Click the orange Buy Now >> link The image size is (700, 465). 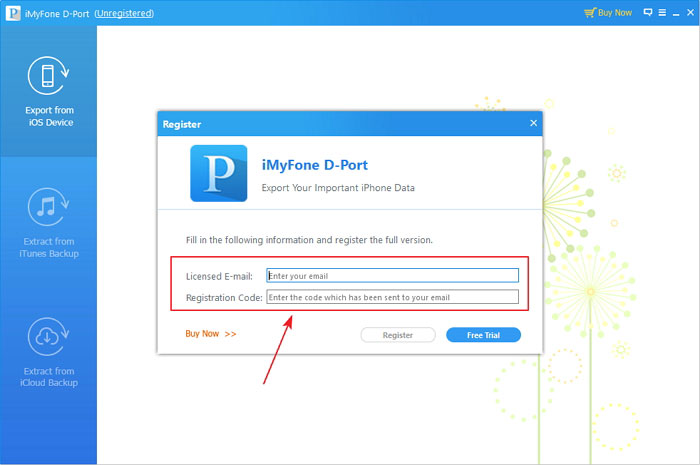(211, 334)
